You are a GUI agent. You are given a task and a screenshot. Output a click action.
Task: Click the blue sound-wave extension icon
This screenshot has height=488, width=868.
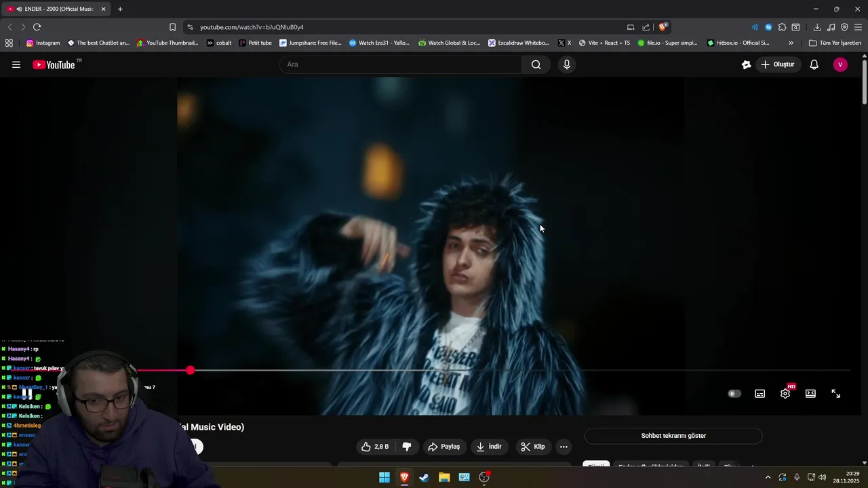point(755,27)
